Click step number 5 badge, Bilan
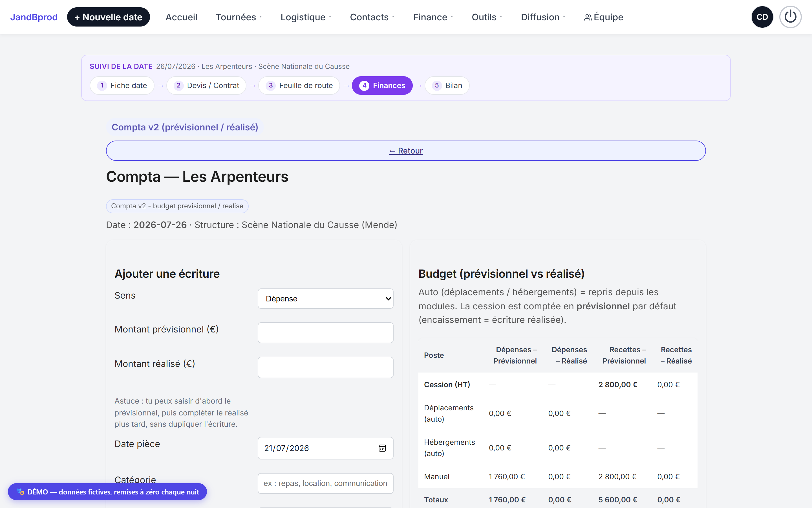The height and width of the screenshot is (508, 812). pyautogui.click(x=436, y=85)
